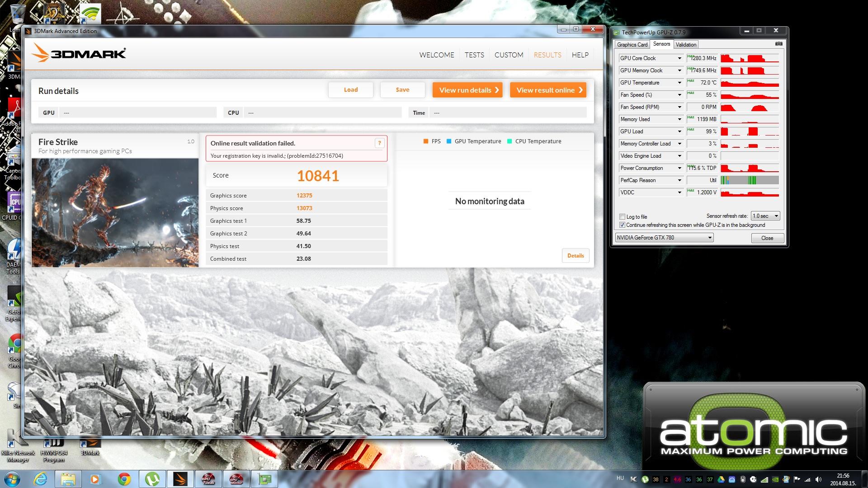Image resolution: width=868 pixels, height=488 pixels.
Task: Open the volume speaker tray icon
Action: click(x=819, y=479)
